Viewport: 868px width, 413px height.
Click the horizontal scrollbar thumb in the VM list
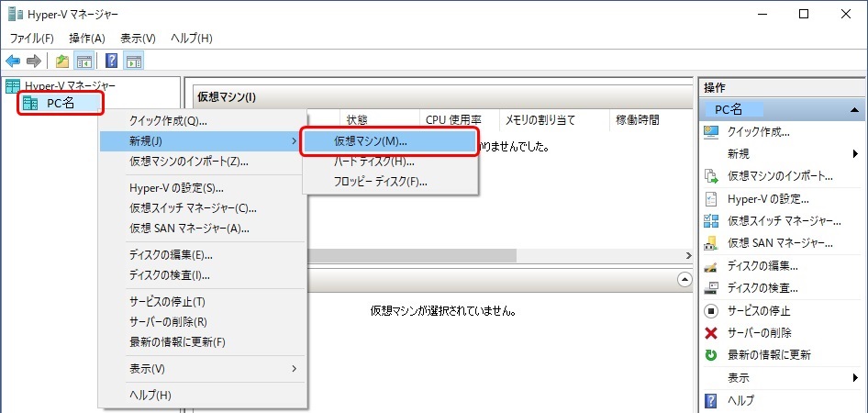[411, 256]
